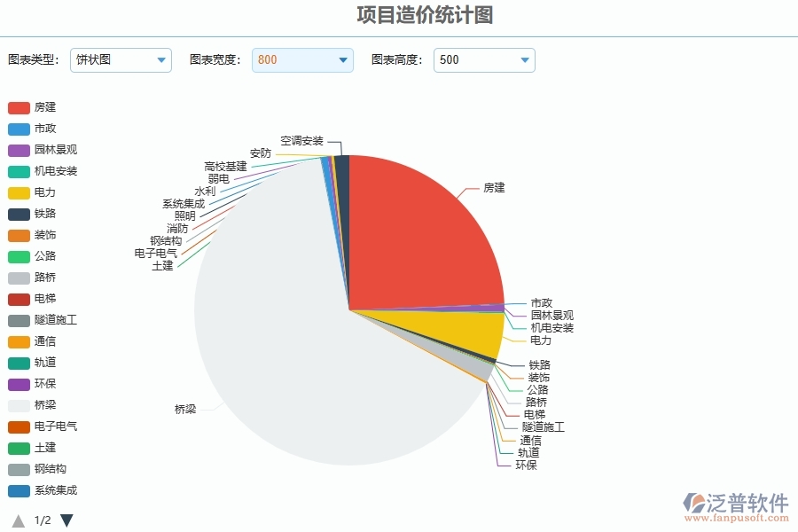Click the red 房建 color swatch

(20, 107)
